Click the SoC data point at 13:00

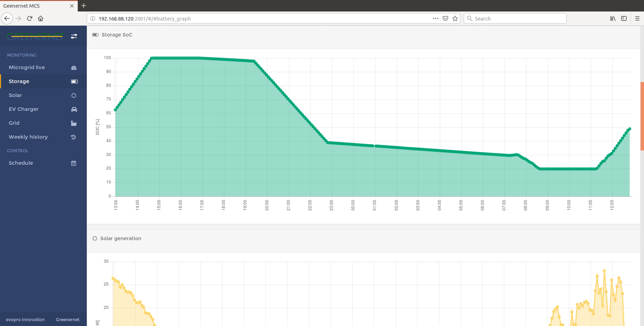116,110
